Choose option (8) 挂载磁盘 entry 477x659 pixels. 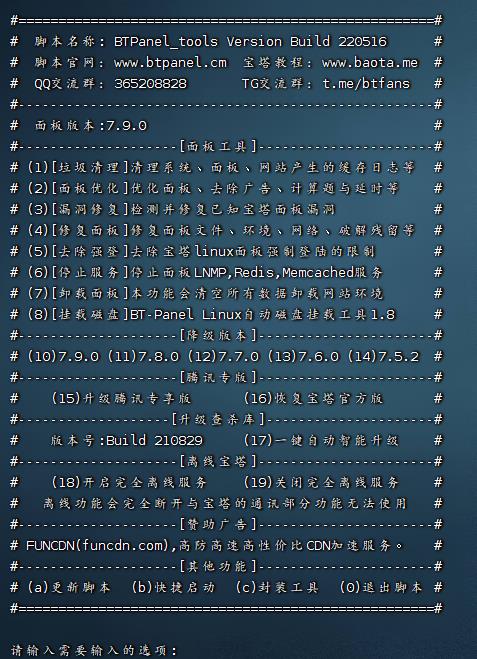click(x=212, y=315)
